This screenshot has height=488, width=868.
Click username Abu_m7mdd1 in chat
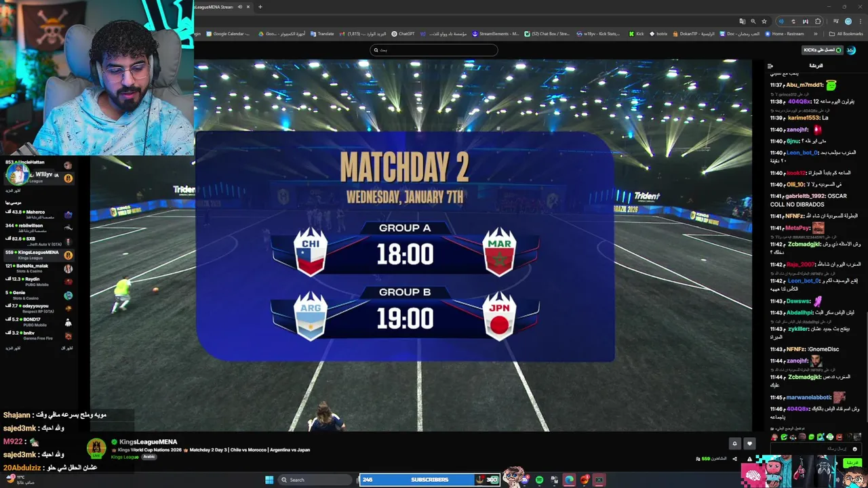(x=805, y=85)
